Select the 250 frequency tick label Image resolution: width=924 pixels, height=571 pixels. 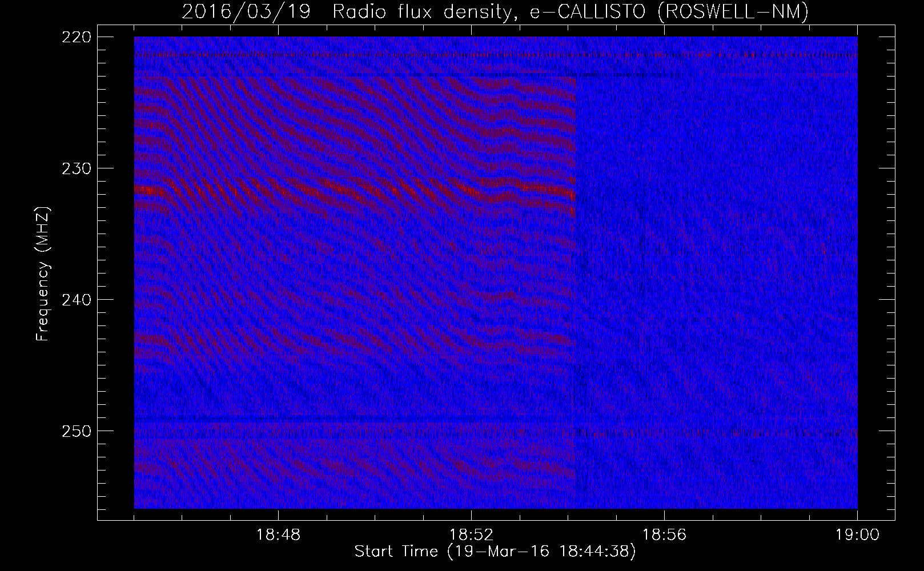pyautogui.click(x=75, y=432)
